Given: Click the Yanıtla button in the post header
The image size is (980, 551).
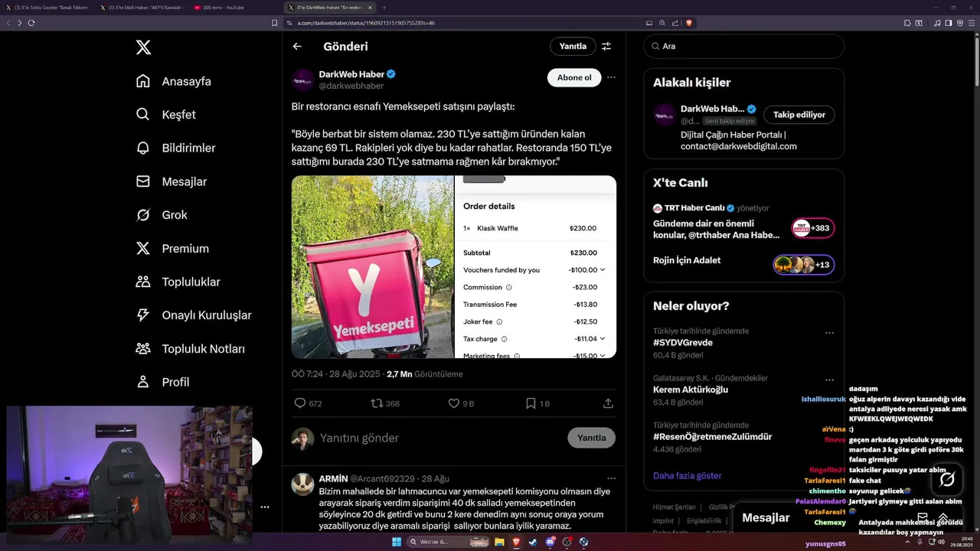Looking at the screenshot, I should coord(573,46).
